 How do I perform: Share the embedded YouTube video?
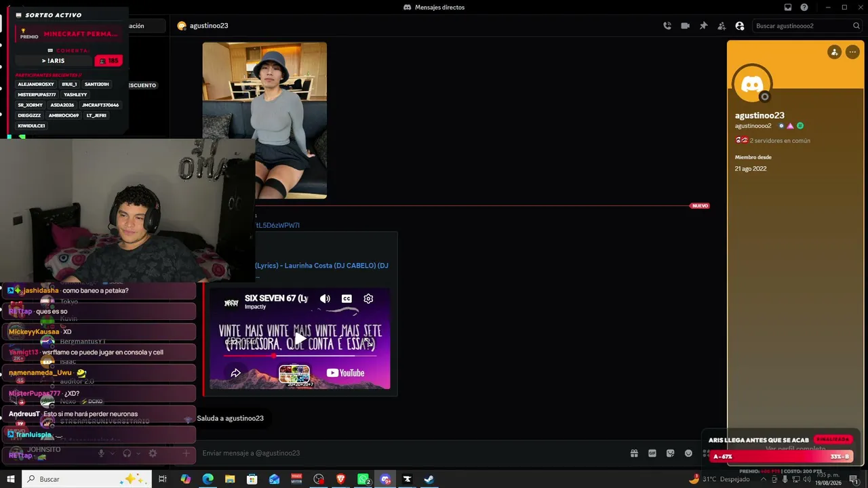click(x=236, y=373)
